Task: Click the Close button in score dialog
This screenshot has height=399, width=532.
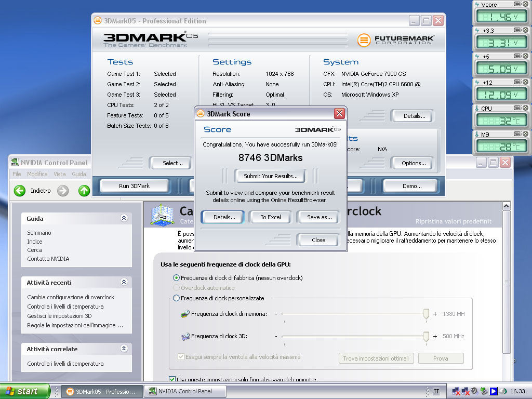Action: coord(318,240)
